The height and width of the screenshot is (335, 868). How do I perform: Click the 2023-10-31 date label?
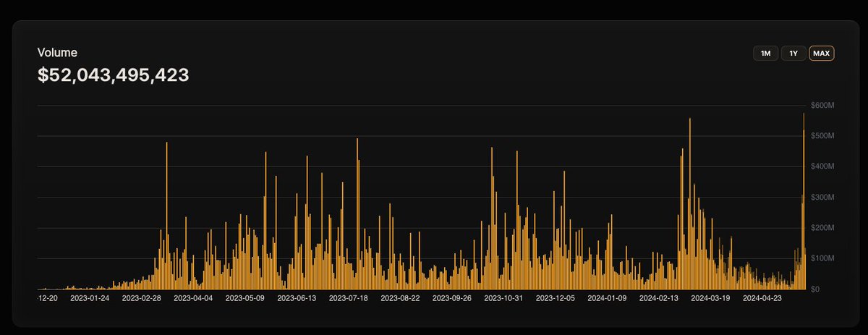[x=503, y=297]
